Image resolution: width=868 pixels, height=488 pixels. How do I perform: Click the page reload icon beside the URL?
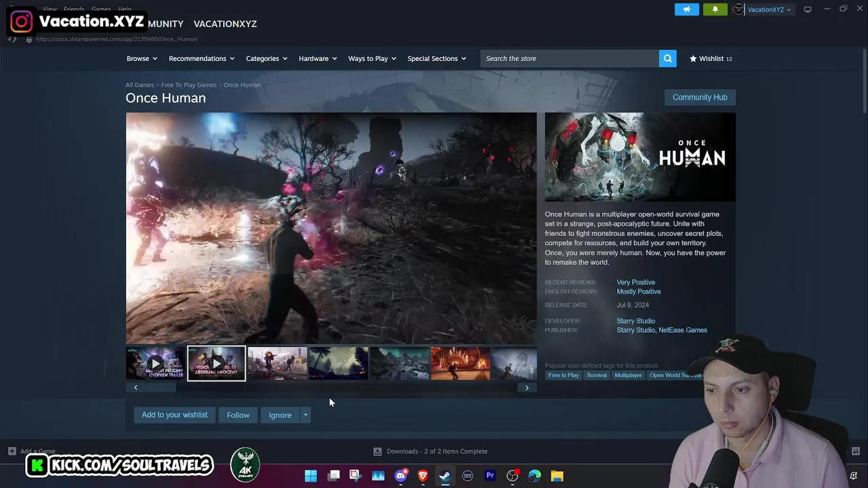pyautogui.click(x=12, y=39)
